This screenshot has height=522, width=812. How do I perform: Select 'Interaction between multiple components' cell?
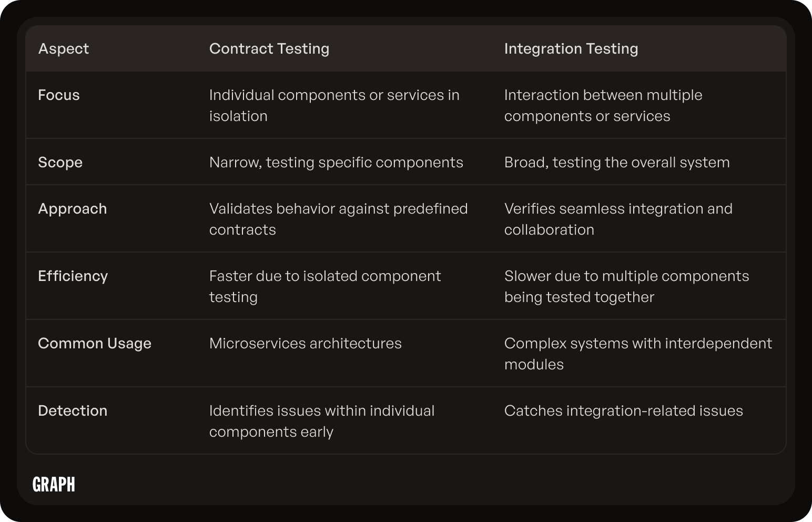click(603, 105)
